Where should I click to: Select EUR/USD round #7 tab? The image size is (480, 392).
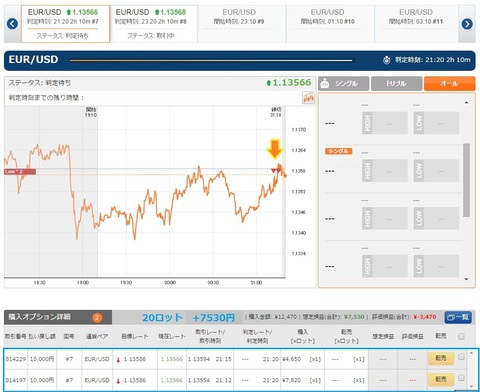tap(65, 24)
